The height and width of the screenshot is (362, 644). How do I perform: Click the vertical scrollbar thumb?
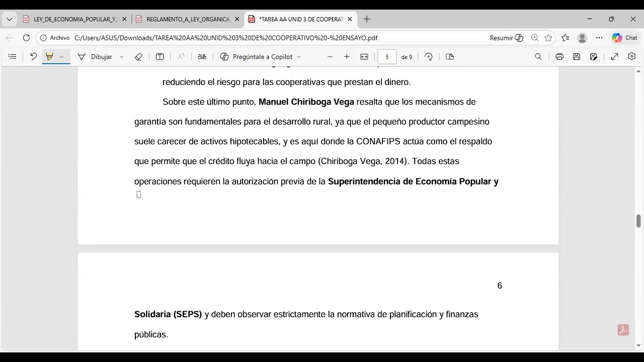point(638,221)
